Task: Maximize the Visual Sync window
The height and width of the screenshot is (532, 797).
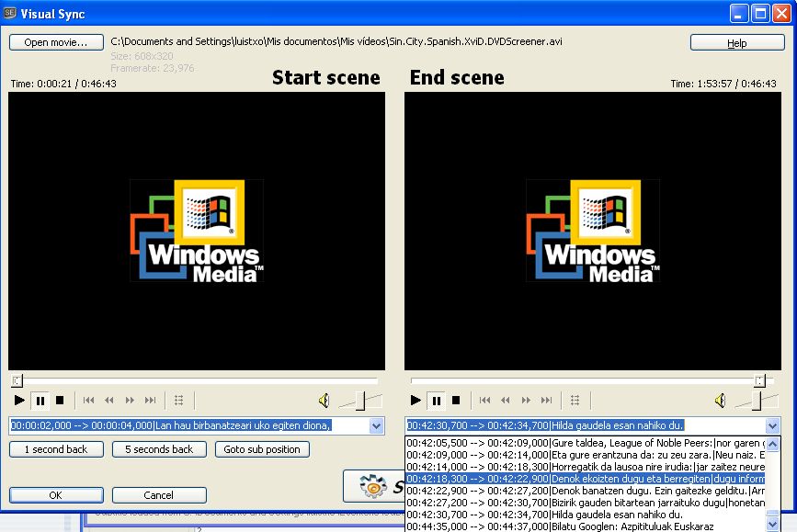Action: point(760,14)
